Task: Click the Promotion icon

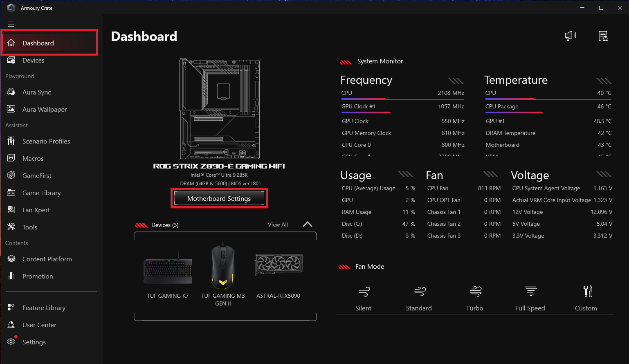Action: click(x=11, y=276)
